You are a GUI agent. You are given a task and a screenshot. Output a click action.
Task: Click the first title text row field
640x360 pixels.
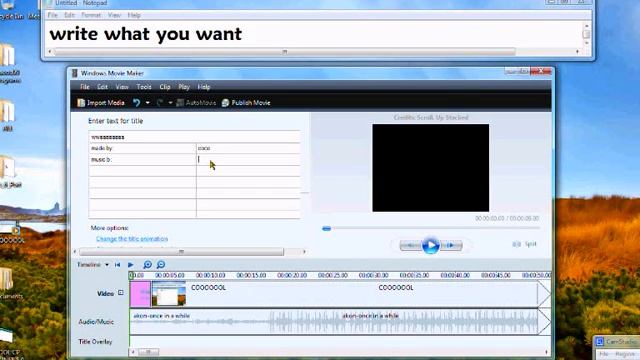tap(194, 137)
